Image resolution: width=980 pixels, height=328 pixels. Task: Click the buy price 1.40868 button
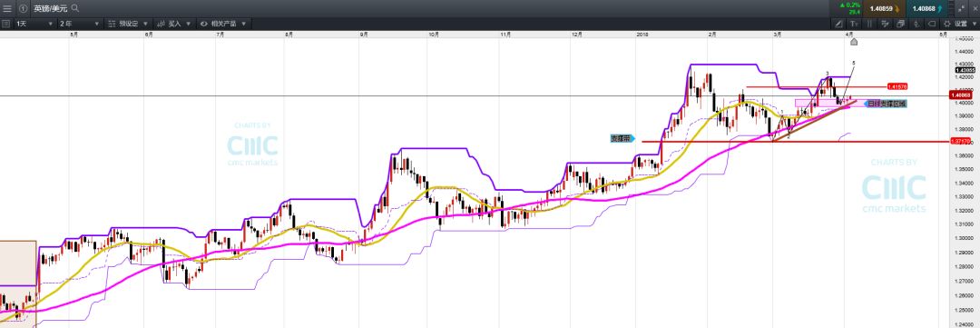[927, 8]
